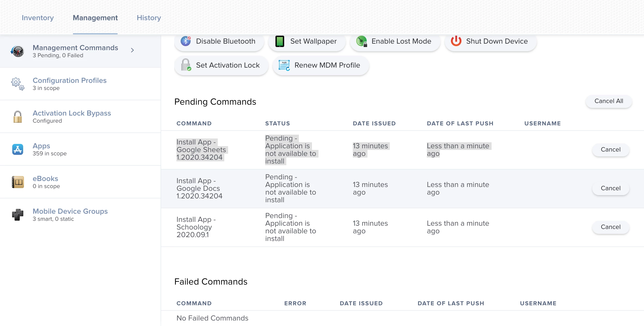Click the Apps store icon in sidebar
The width and height of the screenshot is (644, 326).
(x=18, y=149)
